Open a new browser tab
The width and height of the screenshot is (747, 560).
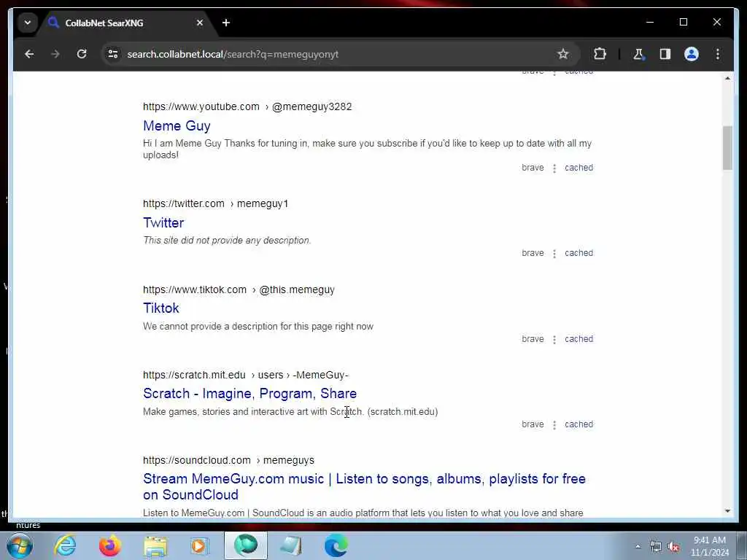click(x=226, y=23)
